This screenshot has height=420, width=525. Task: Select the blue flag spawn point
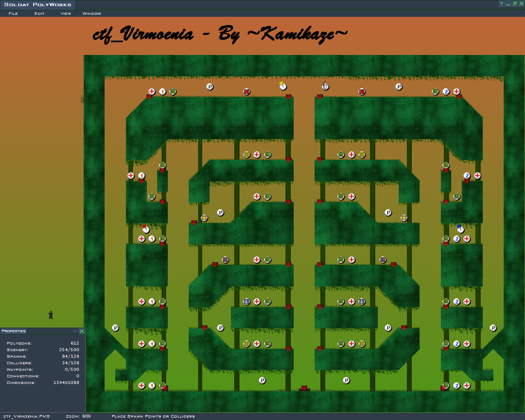point(460,229)
